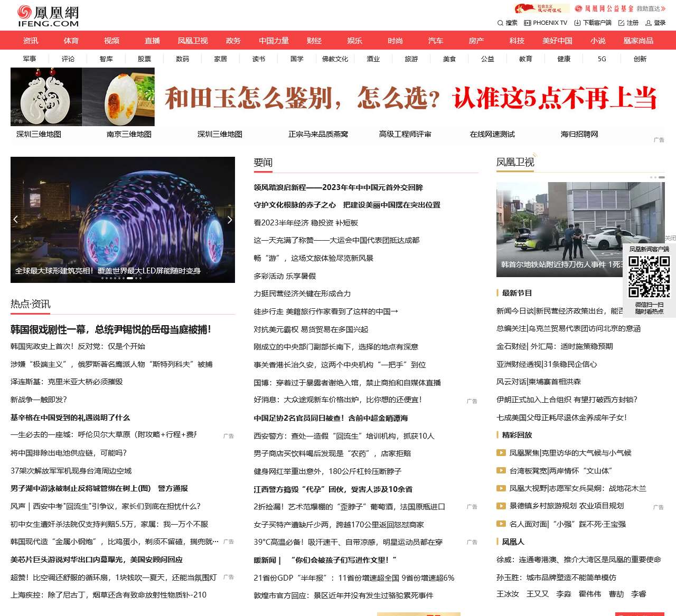Screen dimensions: 676x616
Task: Close the floating QR code panel
Action: 670,238
